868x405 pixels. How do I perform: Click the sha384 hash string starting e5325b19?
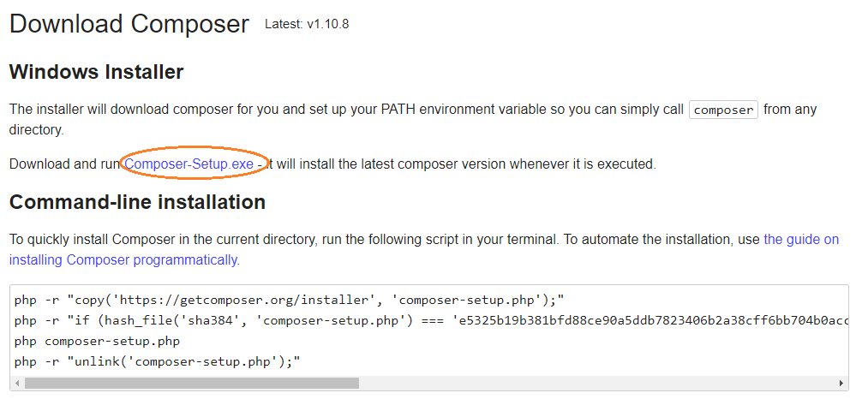[651, 320]
